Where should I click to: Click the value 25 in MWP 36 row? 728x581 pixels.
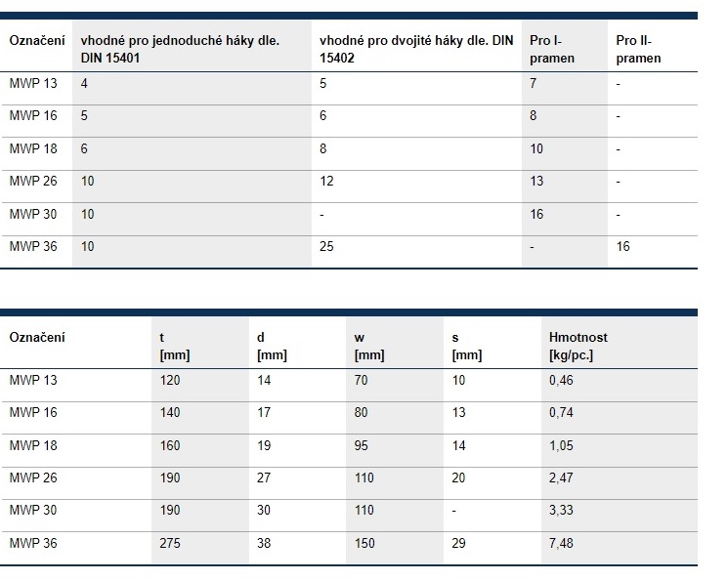tap(326, 246)
